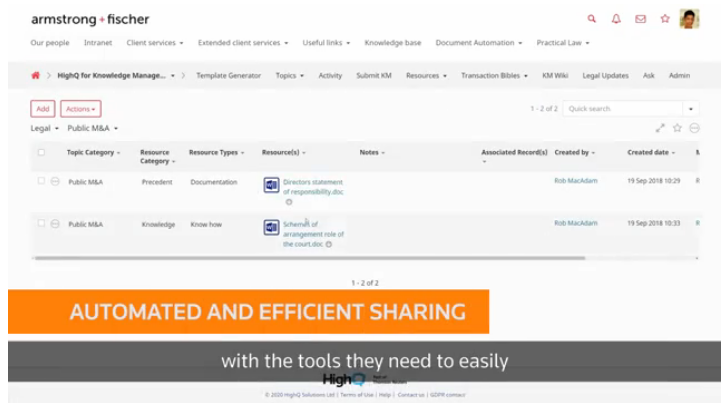Image resolution: width=725 pixels, height=403 pixels.
Task: Click the favorites star in top header
Action: point(665,19)
